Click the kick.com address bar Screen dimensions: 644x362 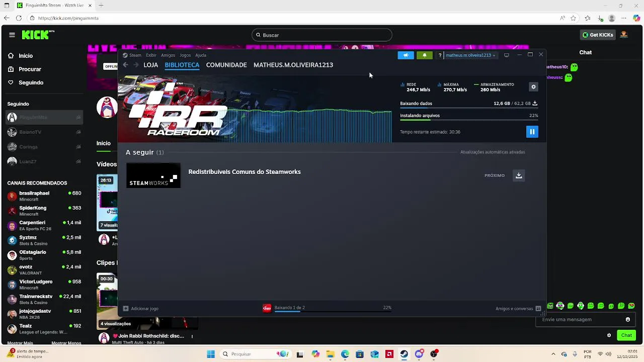(x=292, y=18)
